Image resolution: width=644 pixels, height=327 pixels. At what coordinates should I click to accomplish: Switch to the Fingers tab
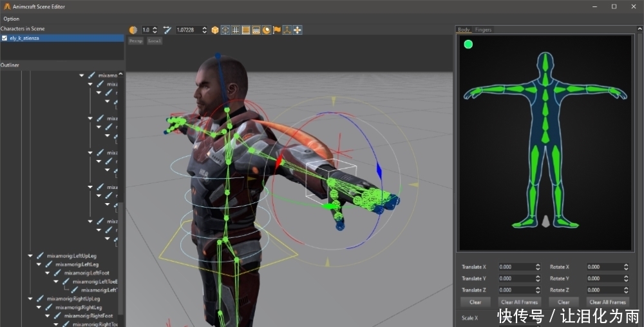pyautogui.click(x=483, y=30)
